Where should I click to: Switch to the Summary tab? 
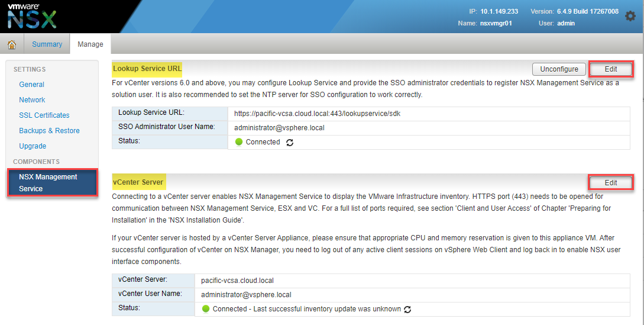click(x=47, y=44)
